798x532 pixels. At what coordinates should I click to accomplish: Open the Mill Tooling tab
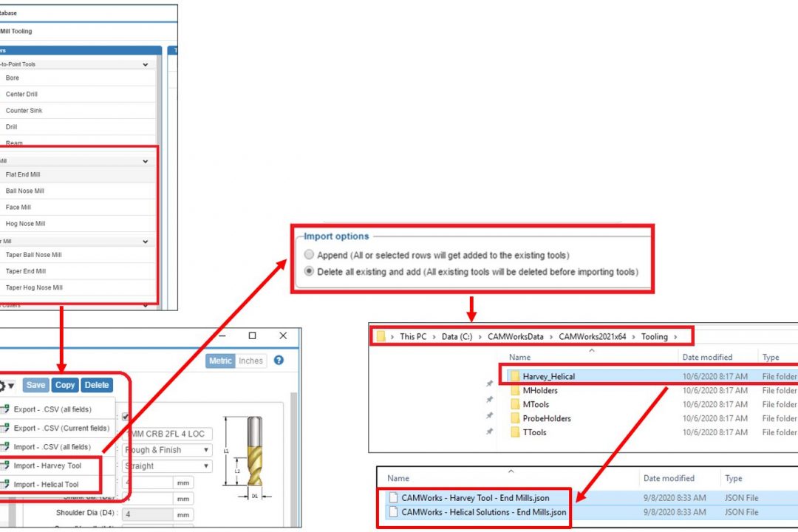16,32
